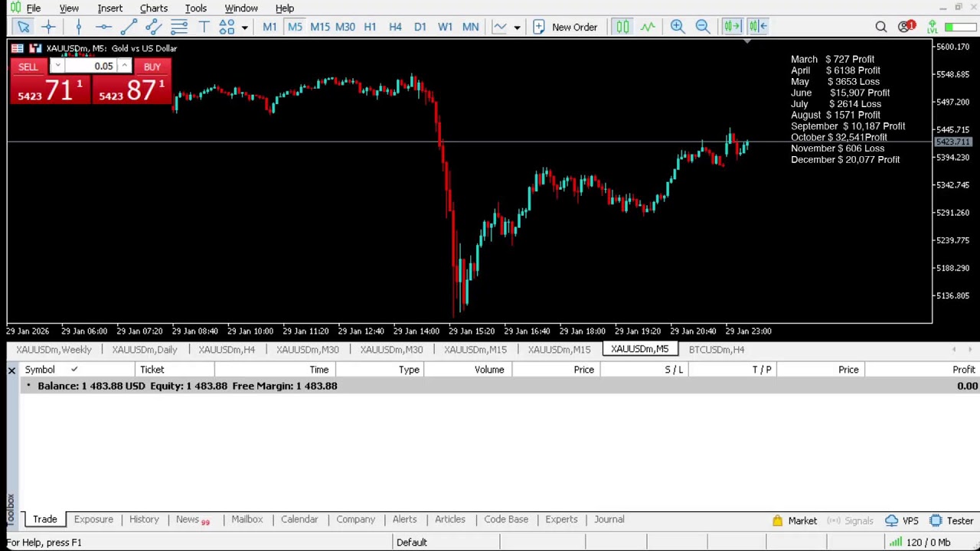
Task: Open the XAUUSDm,H4 chart tab
Action: (x=227, y=350)
